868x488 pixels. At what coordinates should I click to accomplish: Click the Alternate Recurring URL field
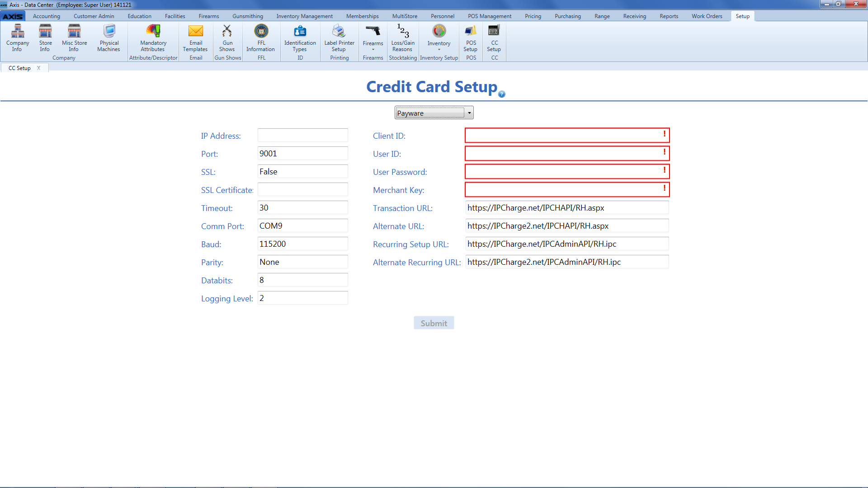click(567, 262)
